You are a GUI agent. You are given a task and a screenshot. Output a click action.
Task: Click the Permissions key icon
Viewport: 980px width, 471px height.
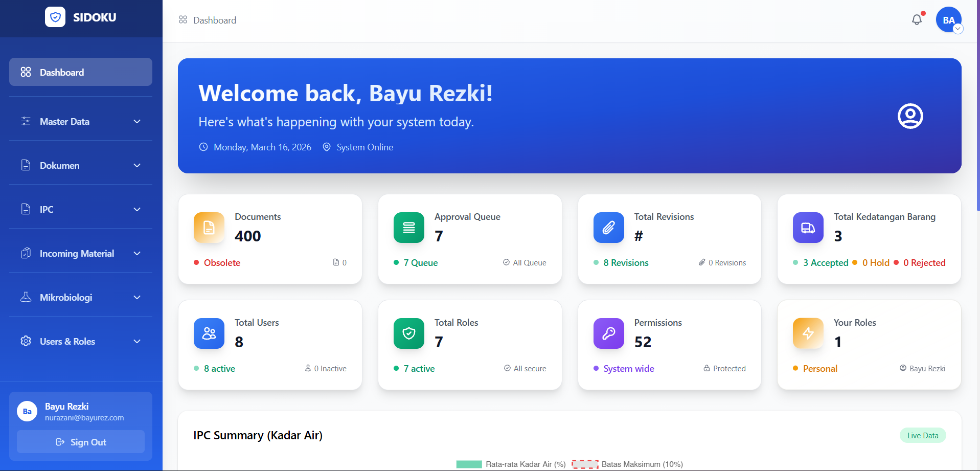pyautogui.click(x=608, y=333)
